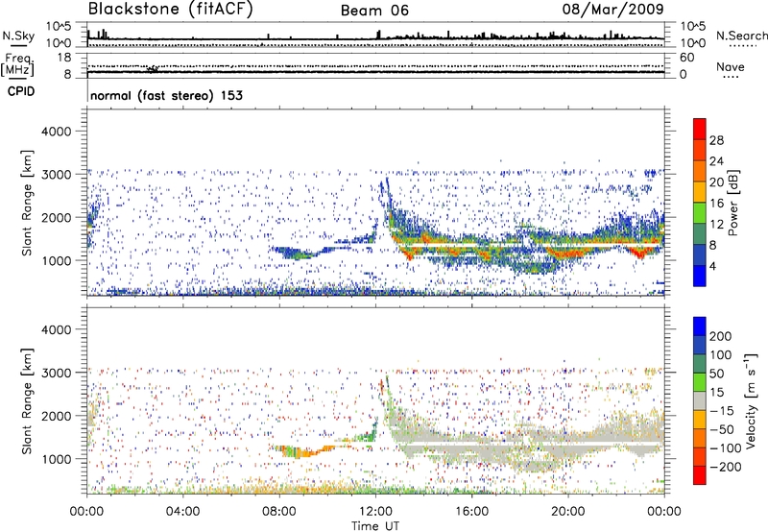
Task: Click 'Slant Range [km]' label of power panel
Action: tap(28, 203)
